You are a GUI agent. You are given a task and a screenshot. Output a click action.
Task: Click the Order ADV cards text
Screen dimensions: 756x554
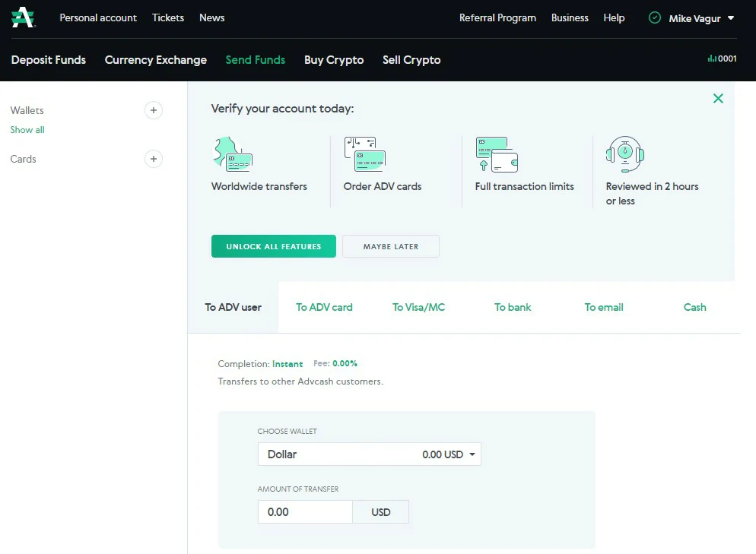tap(383, 186)
